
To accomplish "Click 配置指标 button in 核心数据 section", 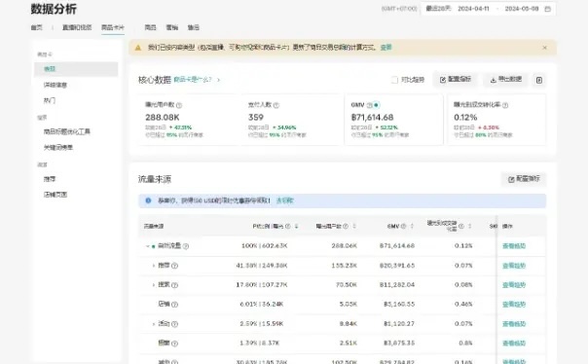I will (x=456, y=80).
